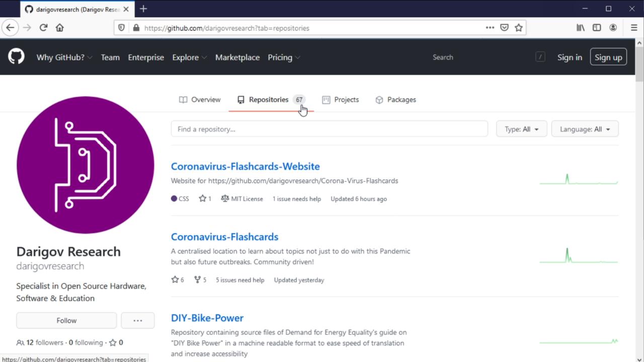Reload the page with the refresh icon
644x362 pixels.
43,28
